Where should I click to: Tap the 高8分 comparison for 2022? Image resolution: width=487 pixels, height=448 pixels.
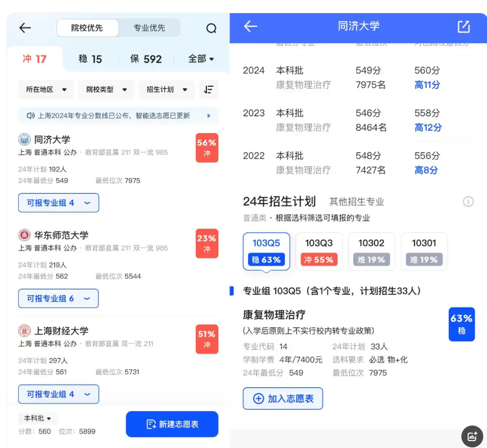tap(426, 170)
